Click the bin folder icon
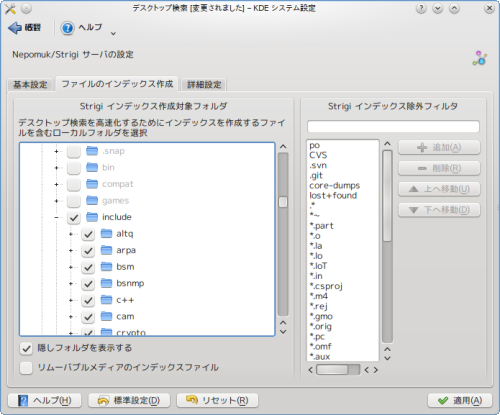500x415 pixels. 92,167
